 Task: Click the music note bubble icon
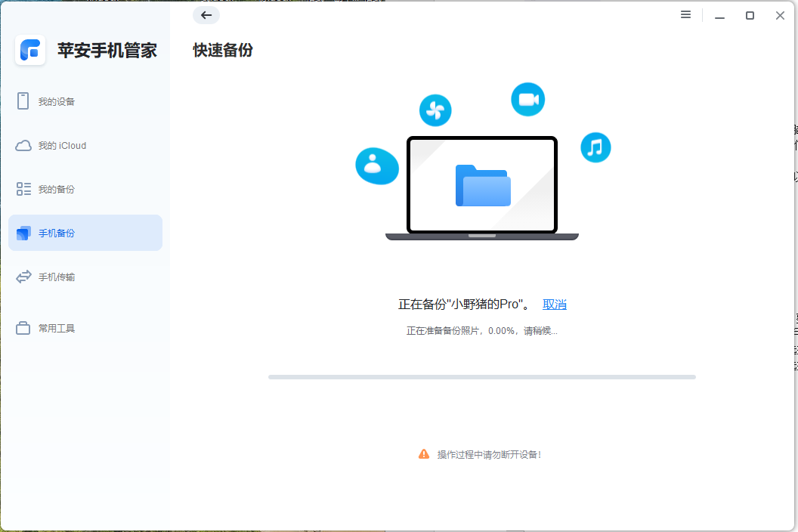(595, 147)
